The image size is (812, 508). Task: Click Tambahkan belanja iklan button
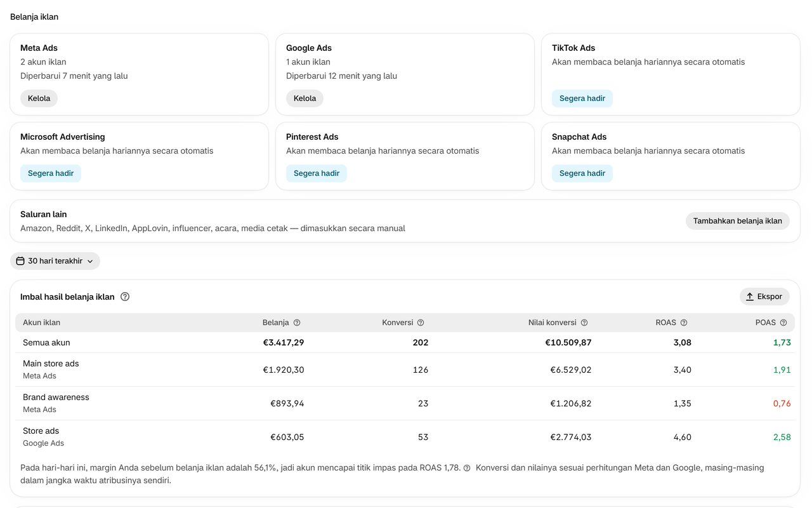738,221
